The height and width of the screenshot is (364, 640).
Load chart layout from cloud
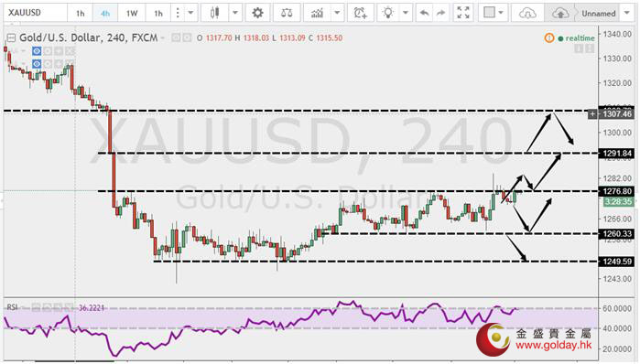click(x=527, y=13)
